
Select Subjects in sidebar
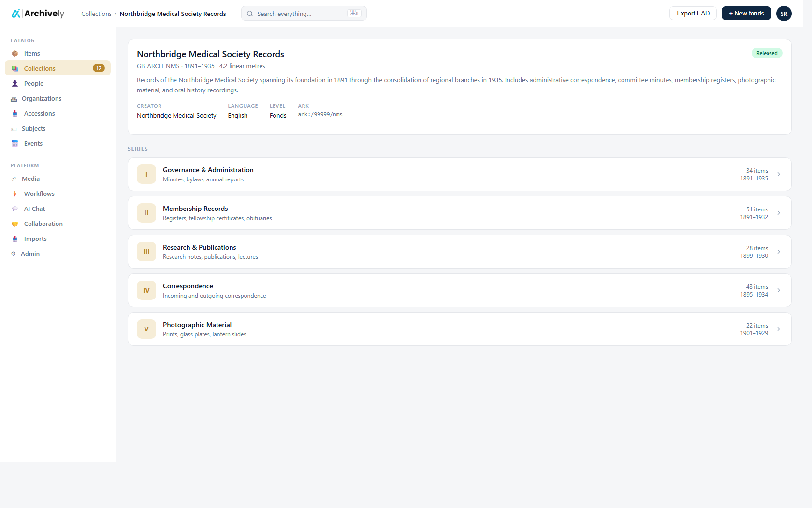pyautogui.click(x=33, y=129)
